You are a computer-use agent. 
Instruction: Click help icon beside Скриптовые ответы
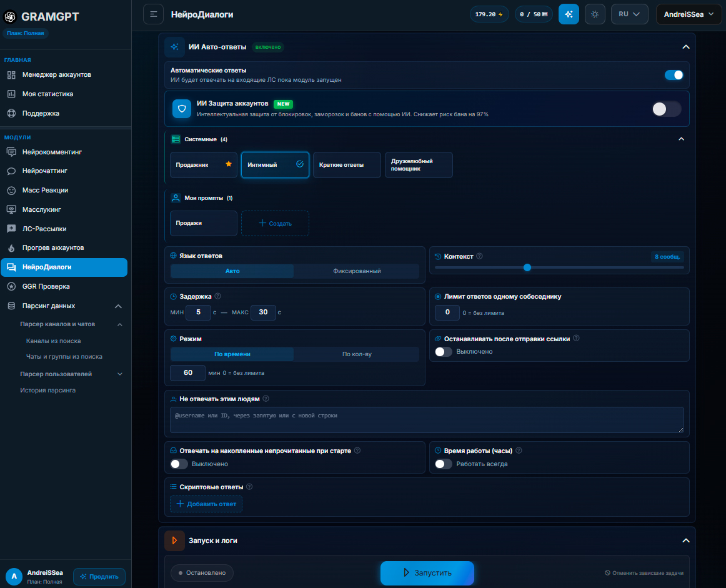coord(249,487)
